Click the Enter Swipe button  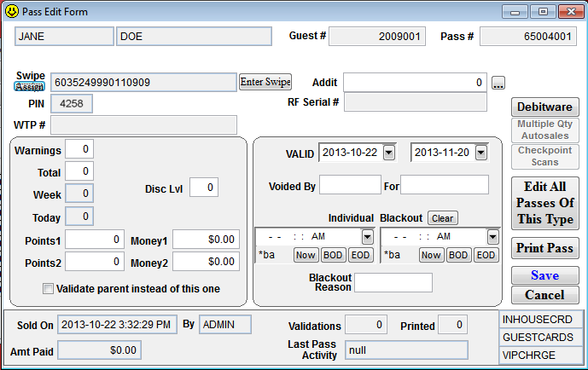[265, 82]
